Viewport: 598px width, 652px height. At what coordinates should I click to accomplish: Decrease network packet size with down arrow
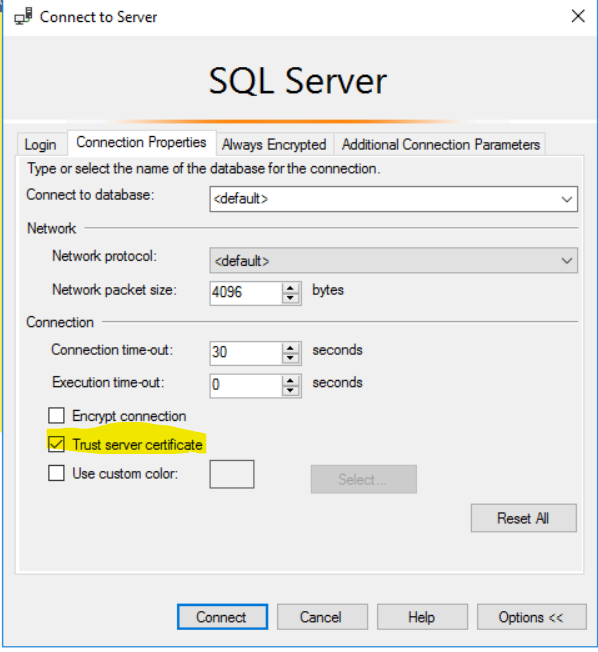pos(290,298)
